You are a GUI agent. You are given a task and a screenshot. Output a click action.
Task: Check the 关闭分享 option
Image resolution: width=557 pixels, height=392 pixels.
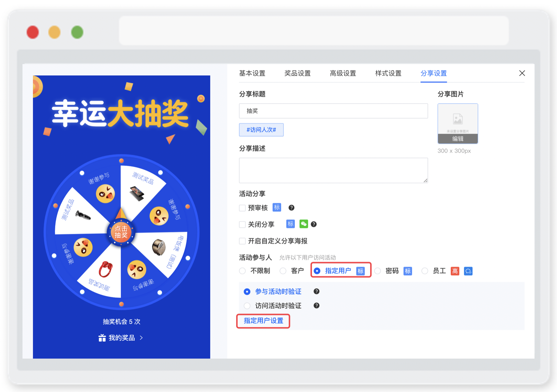point(242,224)
